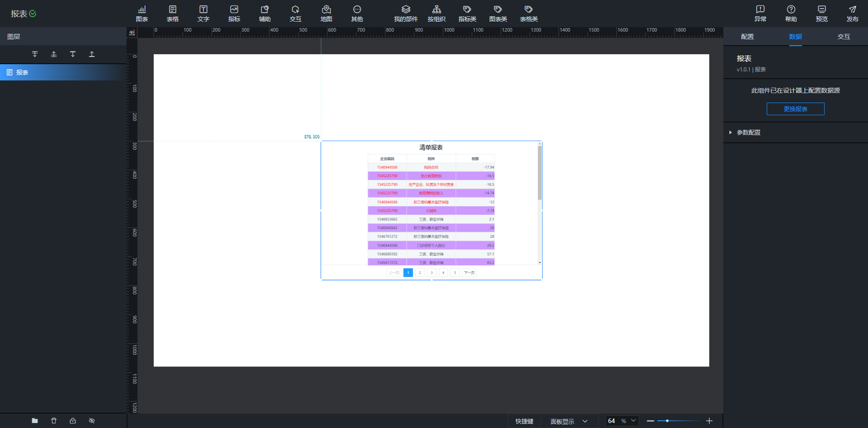
Task: Click the zoom slider handle
Action: [667, 421]
